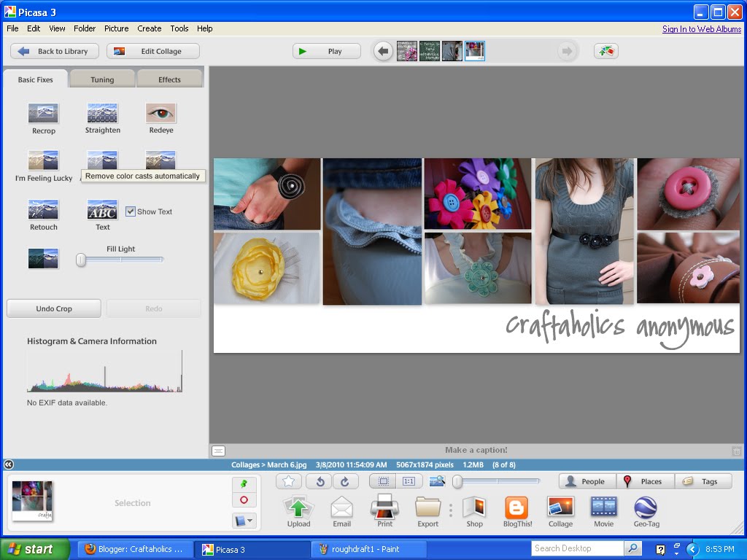This screenshot has height=560, width=747.
Task: Uncheck the Show Text checkbox
Action: coord(130,211)
